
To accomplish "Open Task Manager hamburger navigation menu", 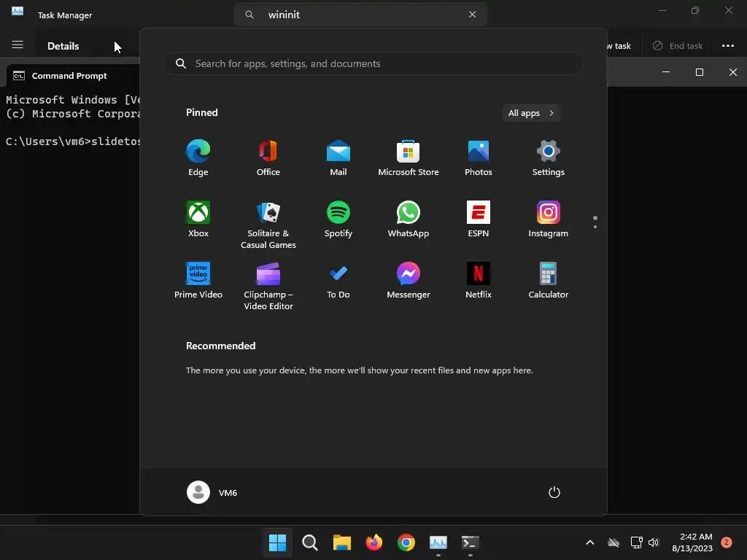I will (x=18, y=45).
